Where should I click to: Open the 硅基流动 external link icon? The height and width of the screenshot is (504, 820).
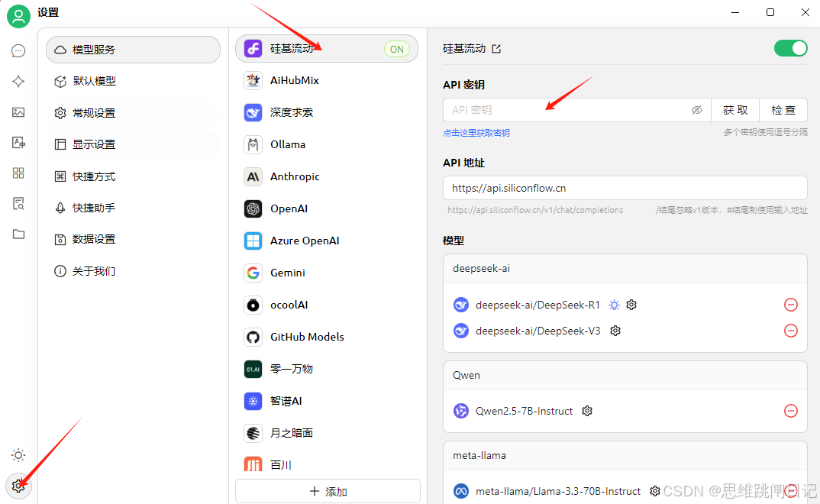coord(496,49)
